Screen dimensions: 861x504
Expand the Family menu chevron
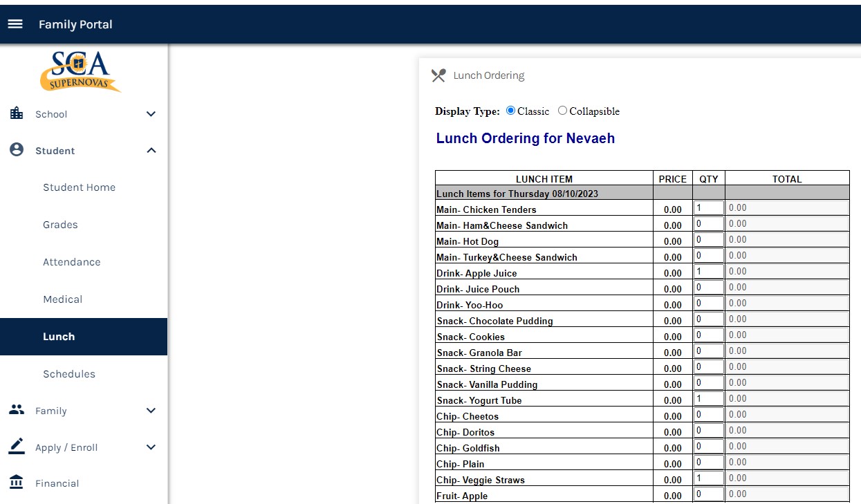tap(151, 411)
